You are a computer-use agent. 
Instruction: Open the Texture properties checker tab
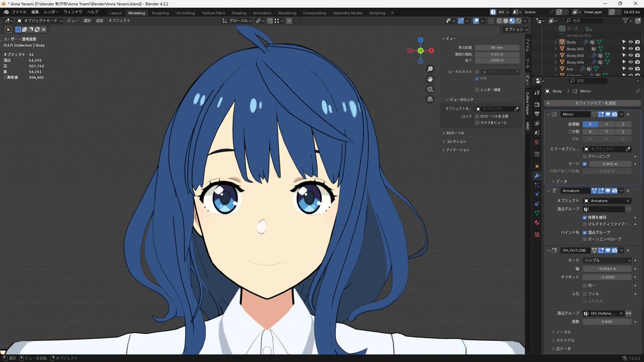coord(537,235)
